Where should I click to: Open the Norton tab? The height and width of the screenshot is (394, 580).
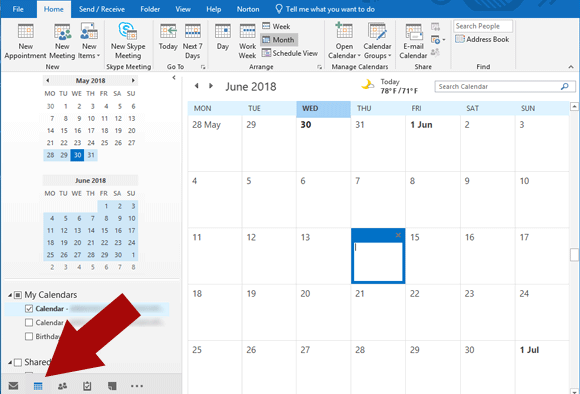pyautogui.click(x=248, y=9)
